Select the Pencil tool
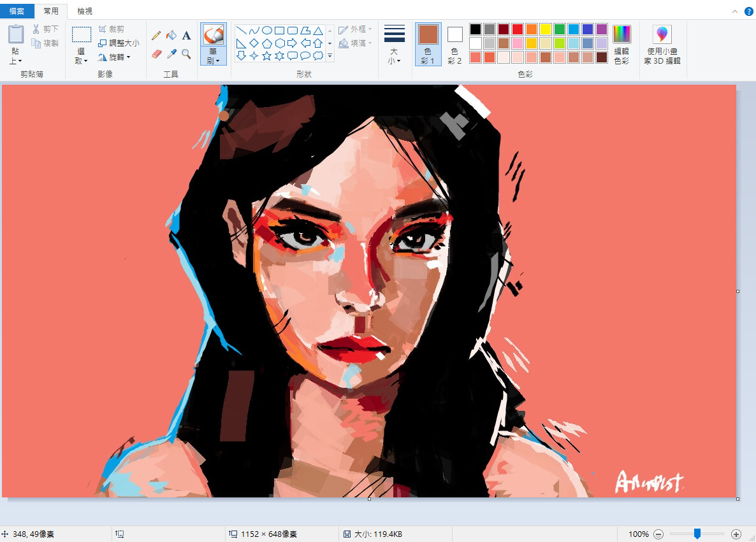The height and width of the screenshot is (542, 756). tap(156, 36)
